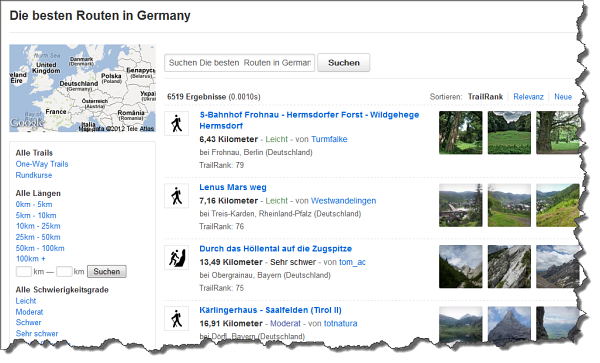The image size is (600, 363).
Task: Filter by Rundkurse
Action: tap(34, 175)
